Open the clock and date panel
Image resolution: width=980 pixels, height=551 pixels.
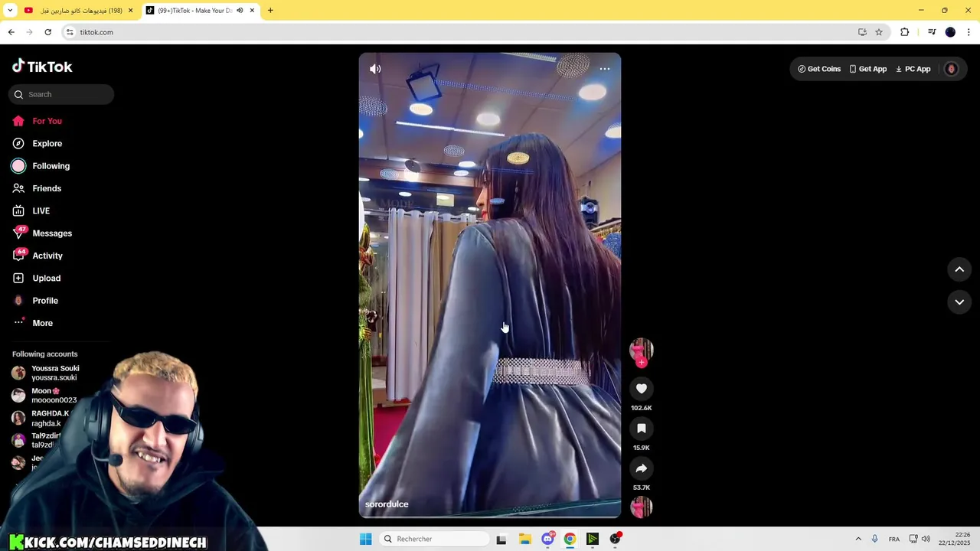(x=954, y=539)
